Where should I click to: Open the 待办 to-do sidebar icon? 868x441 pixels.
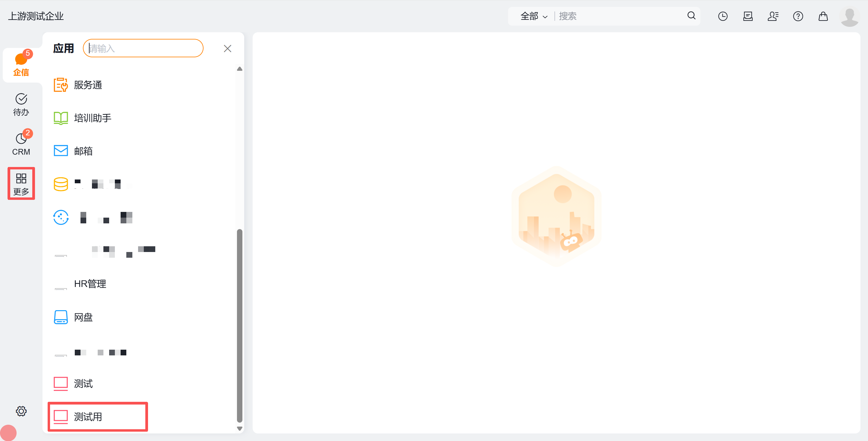point(21,104)
